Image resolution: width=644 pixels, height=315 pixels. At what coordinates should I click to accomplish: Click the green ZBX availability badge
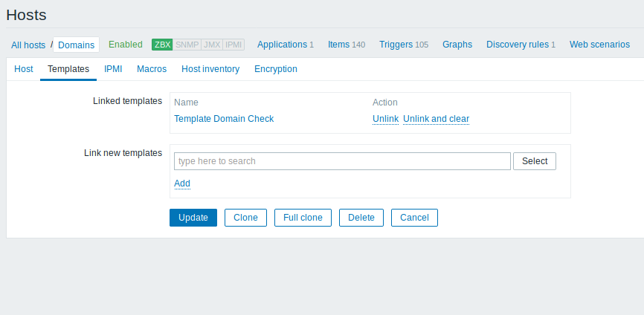(x=162, y=45)
